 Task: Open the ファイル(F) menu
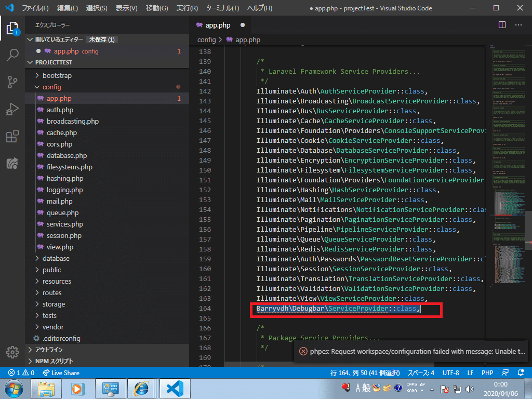click(x=35, y=8)
